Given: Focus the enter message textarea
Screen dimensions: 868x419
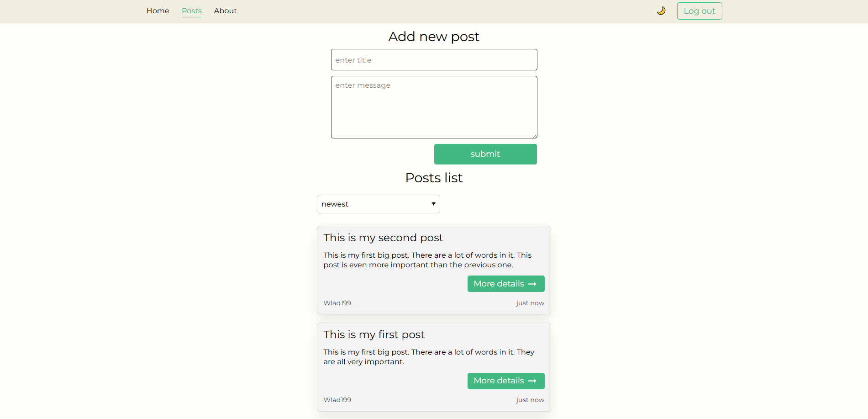Looking at the screenshot, I should click(x=434, y=107).
